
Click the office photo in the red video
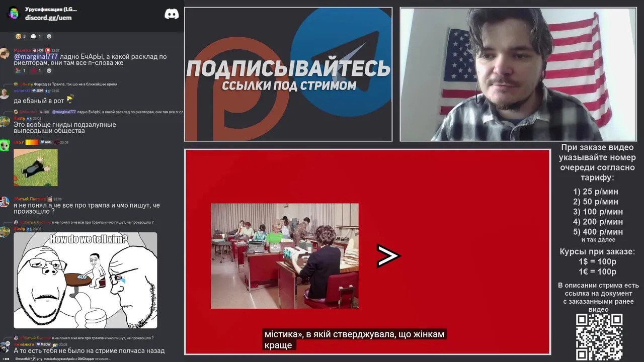coord(285,256)
